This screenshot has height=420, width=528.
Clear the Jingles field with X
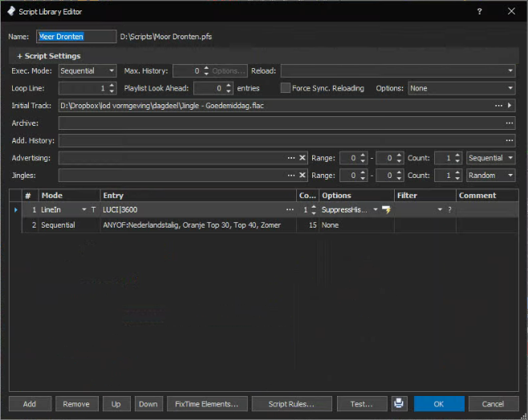pos(303,176)
